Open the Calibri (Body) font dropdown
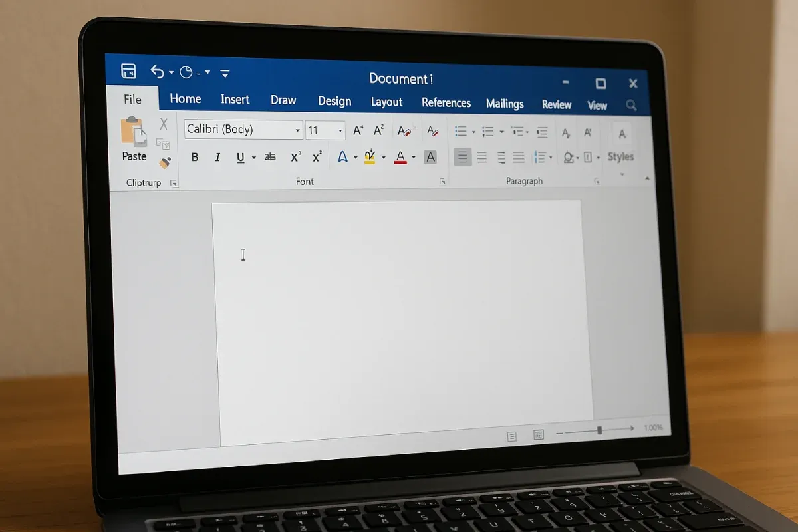This screenshot has width=798, height=532. click(243, 130)
